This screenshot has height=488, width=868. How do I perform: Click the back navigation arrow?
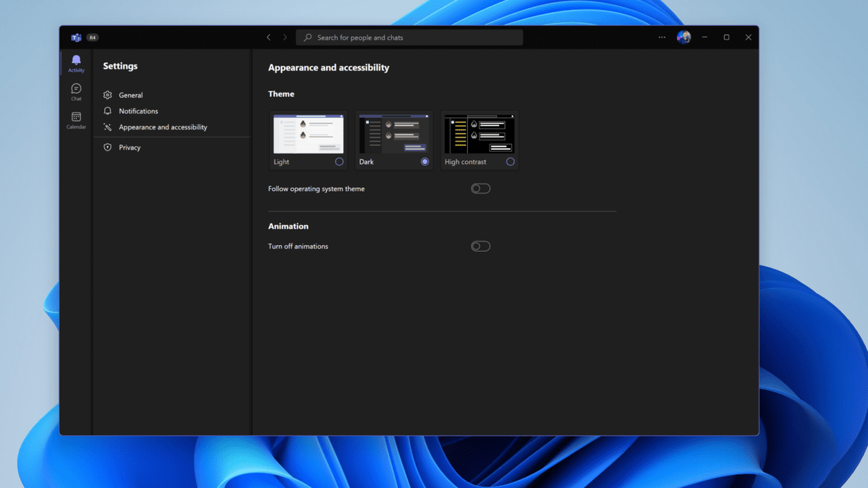[x=268, y=37]
